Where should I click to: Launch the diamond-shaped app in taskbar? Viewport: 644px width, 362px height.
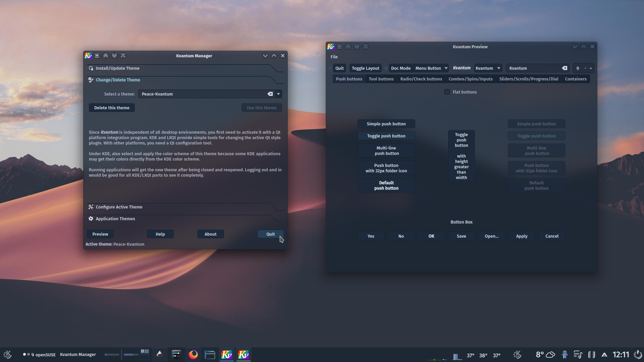coord(159,354)
